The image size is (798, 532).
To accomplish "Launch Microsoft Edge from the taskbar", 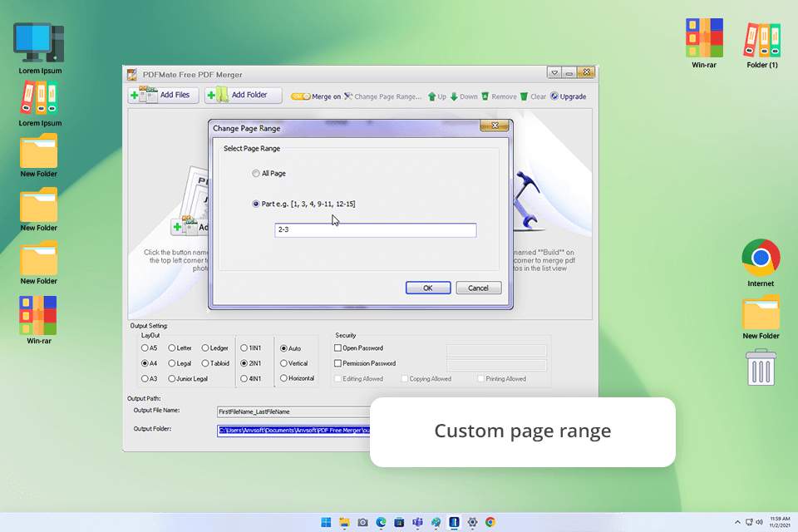I will click(x=382, y=522).
